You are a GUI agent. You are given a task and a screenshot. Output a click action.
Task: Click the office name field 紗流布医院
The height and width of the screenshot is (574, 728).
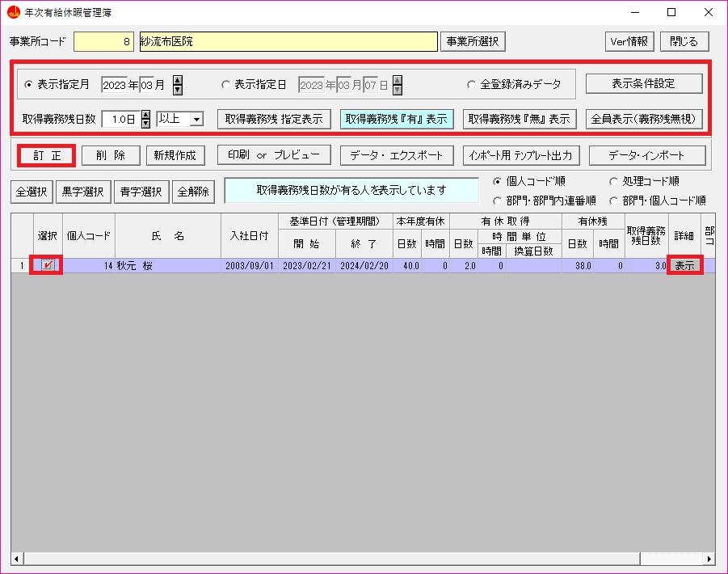coord(288,42)
